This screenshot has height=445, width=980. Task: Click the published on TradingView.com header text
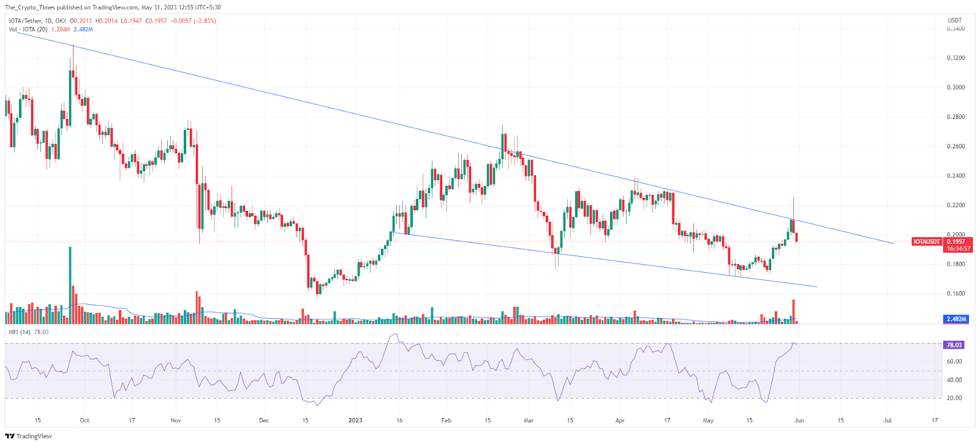click(x=97, y=7)
